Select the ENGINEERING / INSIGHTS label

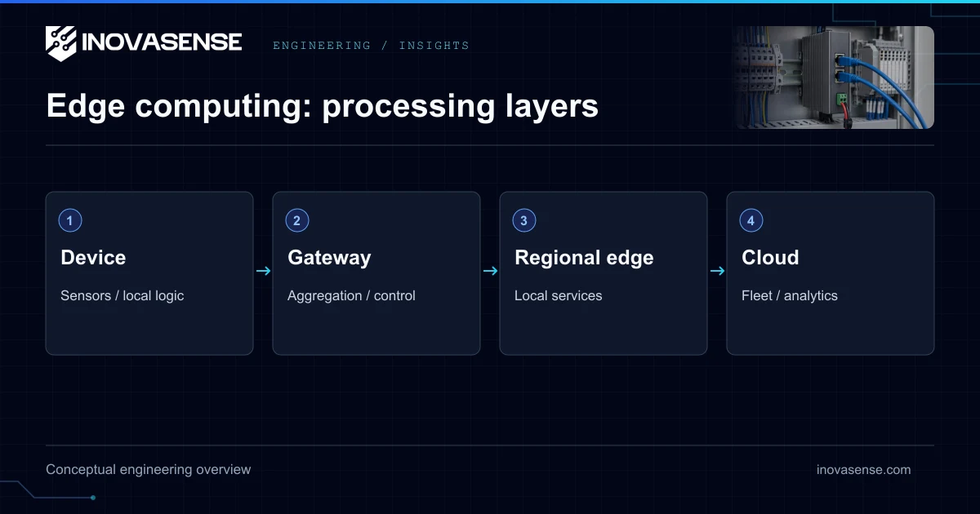[x=371, y=46]
